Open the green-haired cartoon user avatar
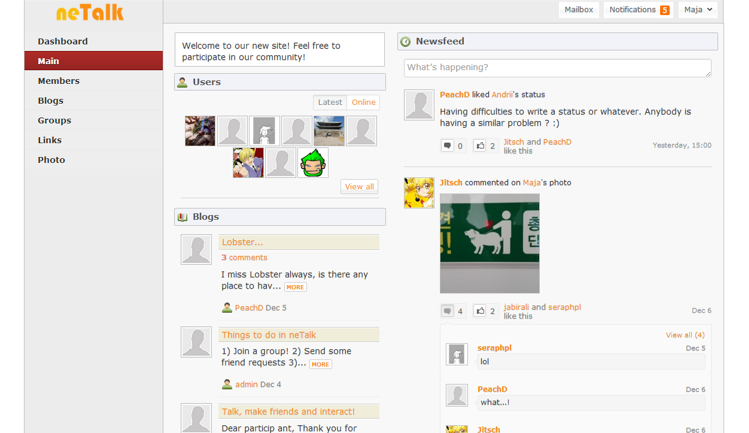Image resolution: width=749 pixels, height=433 pixels. pos(313,163)
